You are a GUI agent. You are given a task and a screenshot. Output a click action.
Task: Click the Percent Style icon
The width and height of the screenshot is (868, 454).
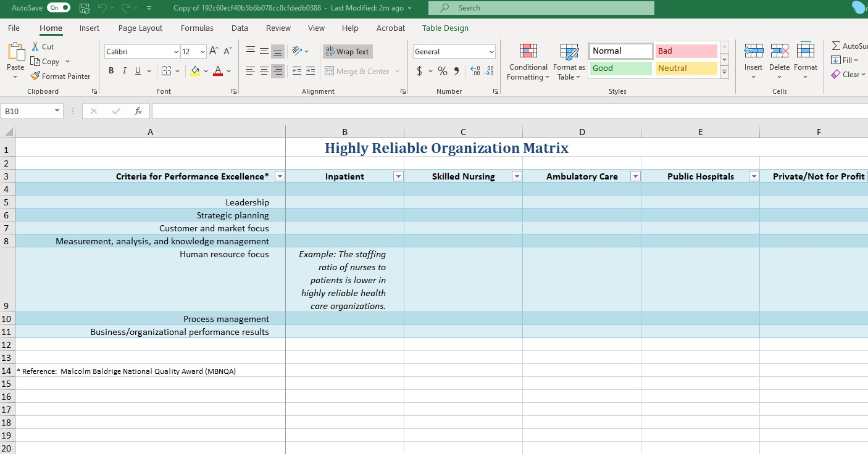pos(442,71)
